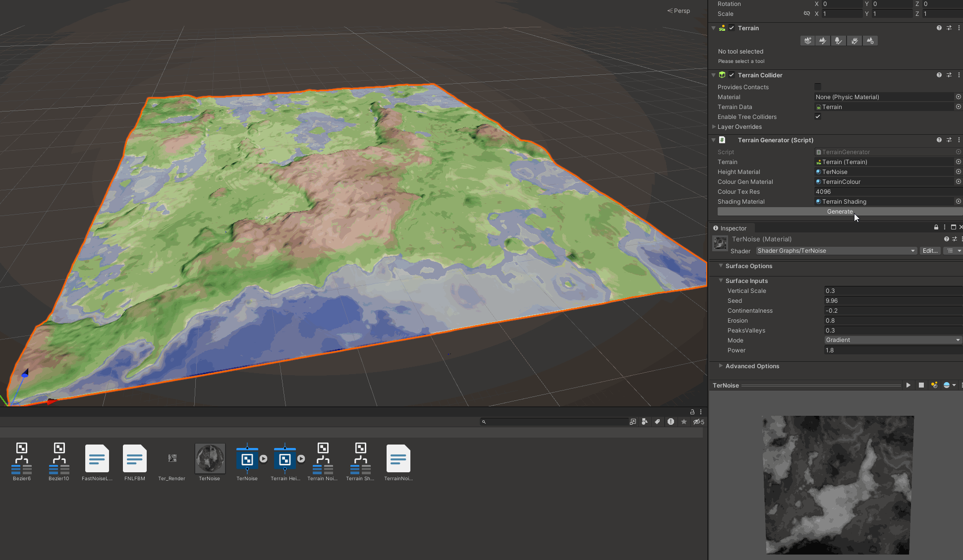Enable Provides Contacts on the Terrain Collider
The image size is (963, 560).
[x=818, y=87]
